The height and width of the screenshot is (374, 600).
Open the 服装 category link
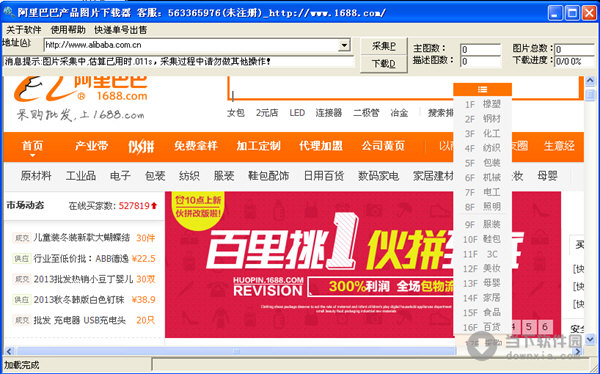[x=224, y=176]
